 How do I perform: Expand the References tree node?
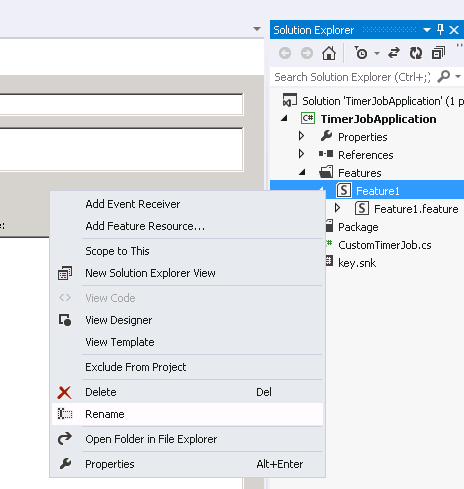point(302,154)
